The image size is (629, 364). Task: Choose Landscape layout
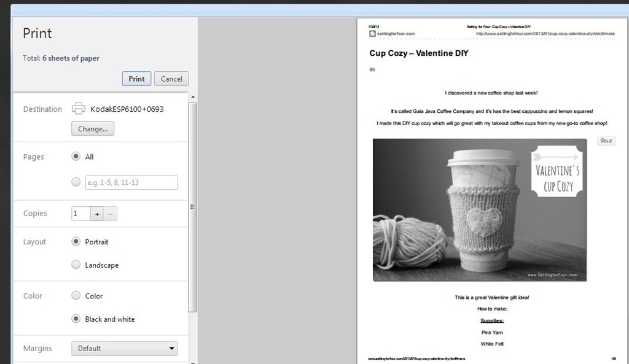tap(76, 265)
